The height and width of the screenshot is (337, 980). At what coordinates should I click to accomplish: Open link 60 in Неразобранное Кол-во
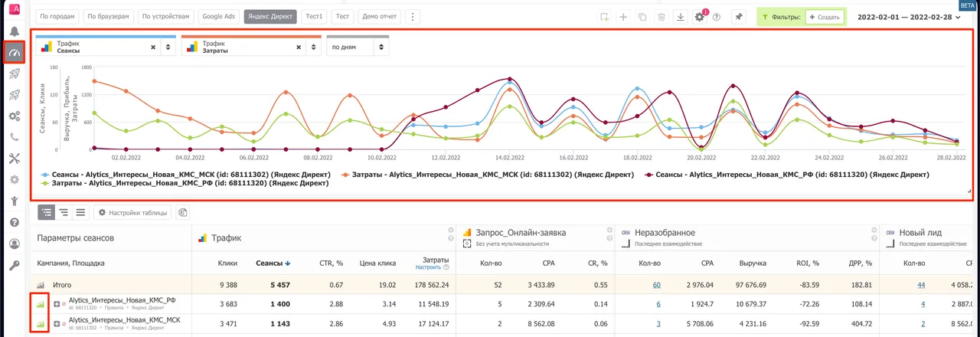(x=657, y=285)
